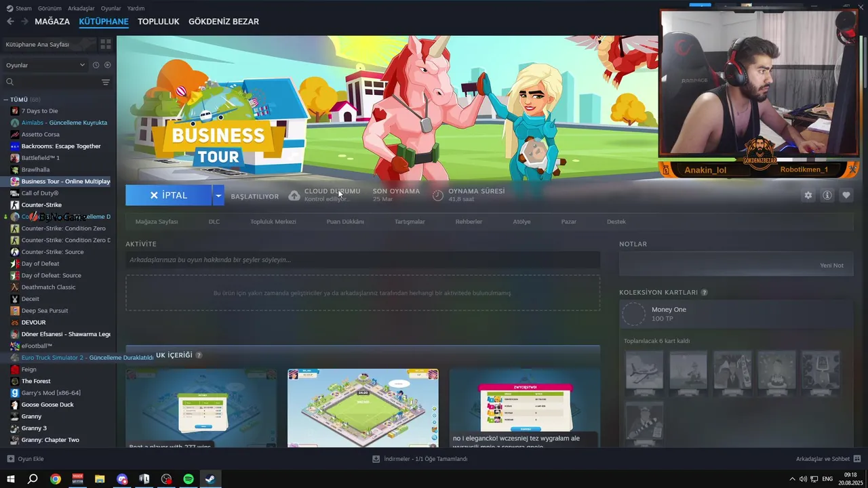Add Business Tour to favorites heart

[846, 195]
